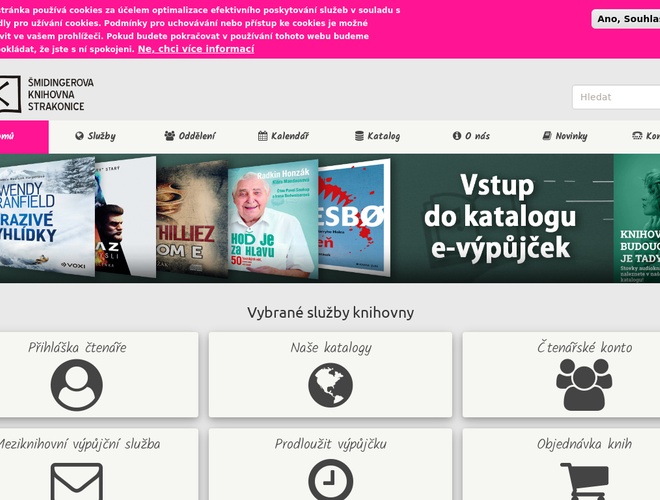Click the user icon under Přihláška čtenáře
Image resolution: width=660 pixels, height=500 pixels.
77,385
